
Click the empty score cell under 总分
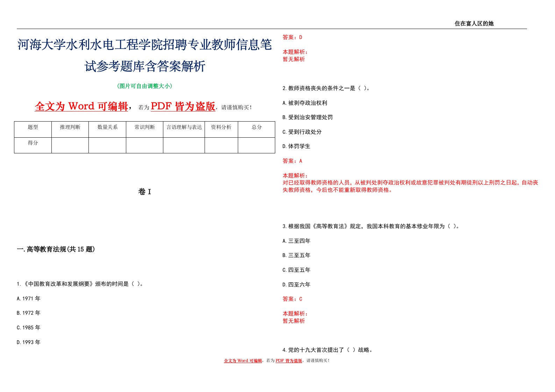tap(257, 145)
